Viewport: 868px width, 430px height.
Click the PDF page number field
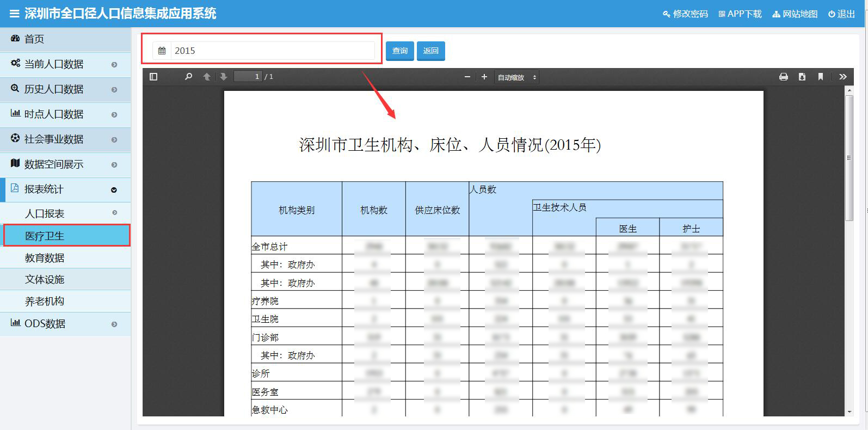pyautogui.click(x=248, y=77)
